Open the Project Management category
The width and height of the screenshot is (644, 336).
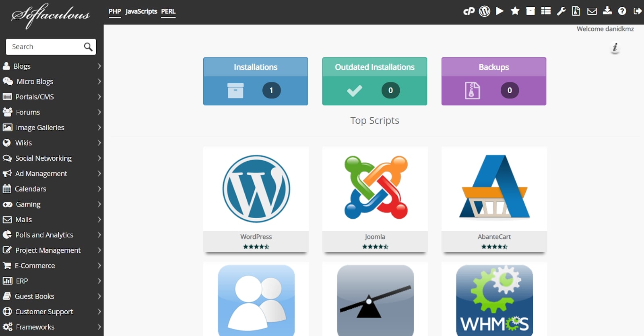point(52,250)
